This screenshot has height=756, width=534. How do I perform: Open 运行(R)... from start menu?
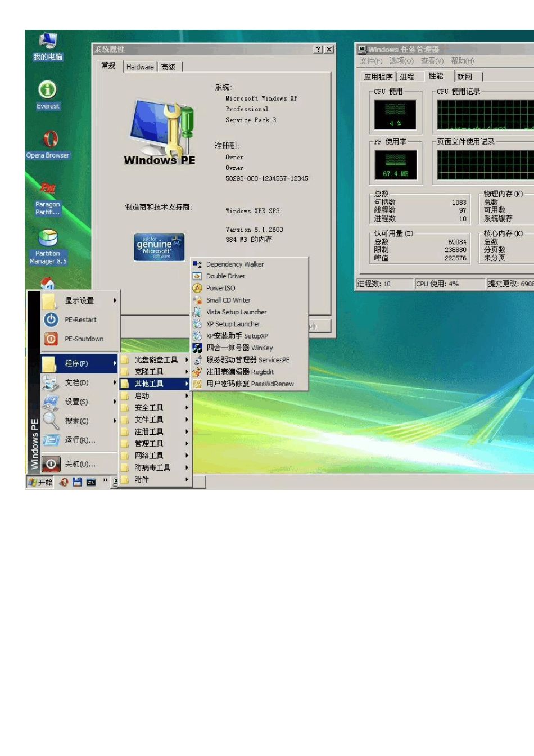[x=80, y=440]
